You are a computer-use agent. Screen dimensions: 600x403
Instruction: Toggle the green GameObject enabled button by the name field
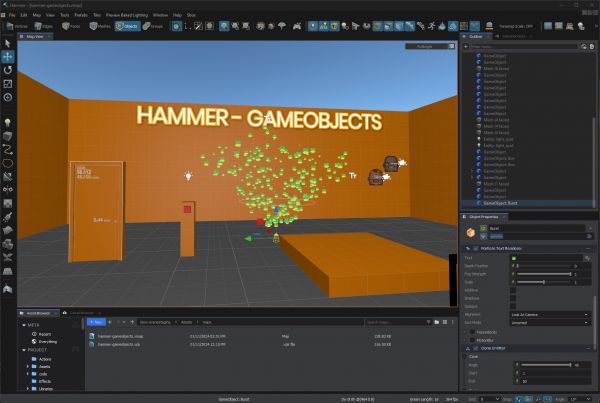click(483, 228)
